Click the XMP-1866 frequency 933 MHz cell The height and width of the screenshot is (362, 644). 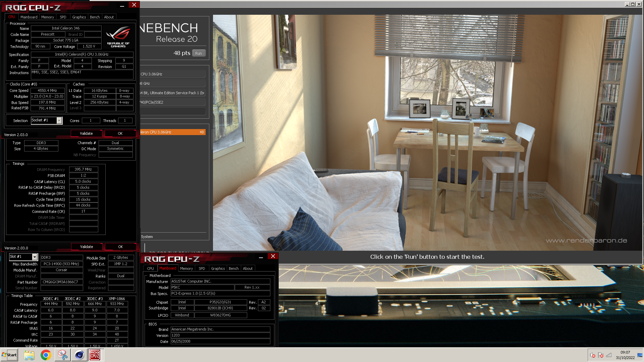tap(117, 304)
